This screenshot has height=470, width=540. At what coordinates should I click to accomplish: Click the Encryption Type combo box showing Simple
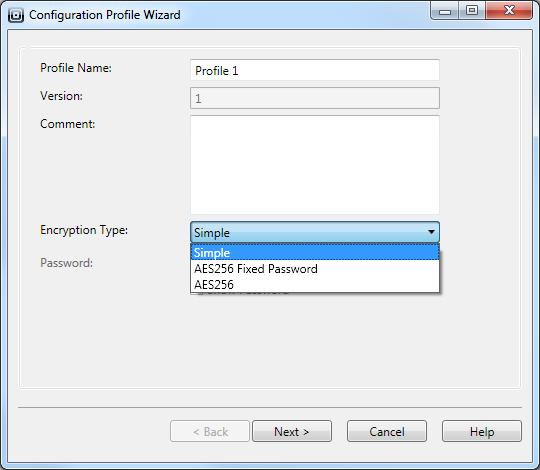click(315, 232)
